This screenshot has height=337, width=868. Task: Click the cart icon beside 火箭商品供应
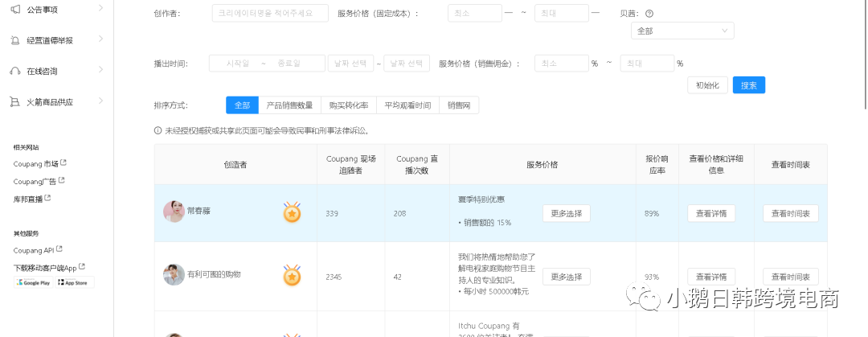(x=15, y=102)
